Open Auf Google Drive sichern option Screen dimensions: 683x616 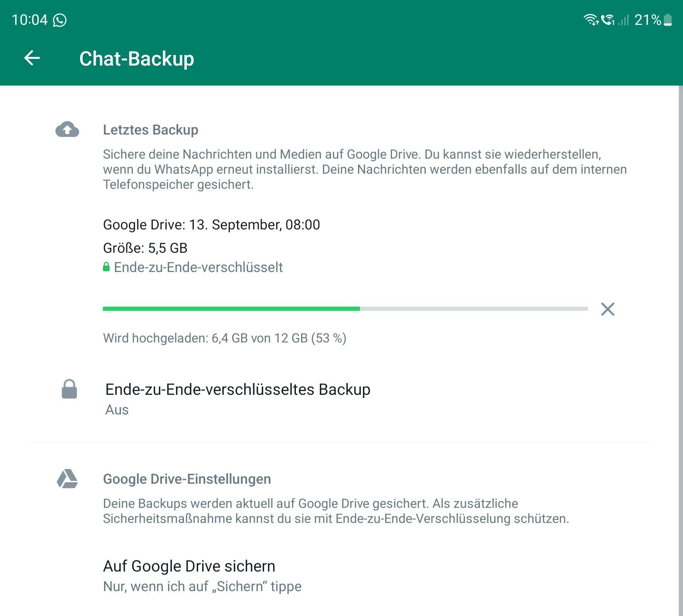[341, 576]
